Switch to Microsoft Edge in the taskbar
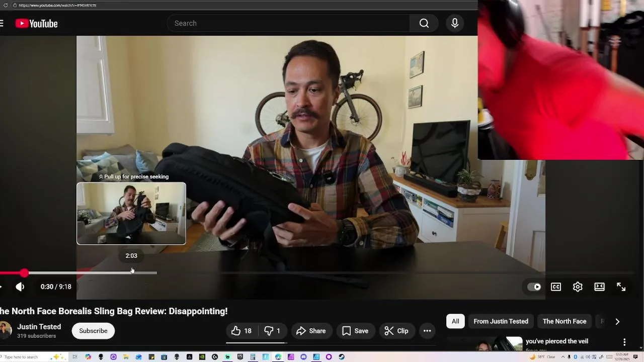The height and width of the screenshot is (362, 644). [278, 357]
